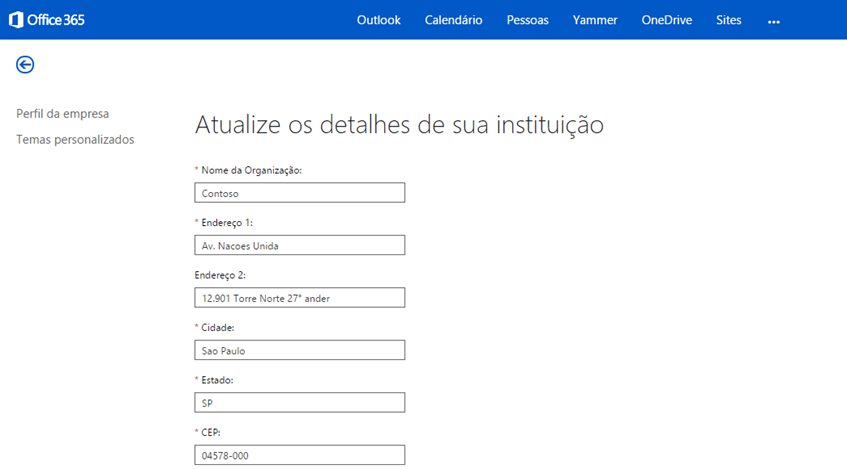
Task: Click the Nome da Organização label
Action: [x=251, y=170]
